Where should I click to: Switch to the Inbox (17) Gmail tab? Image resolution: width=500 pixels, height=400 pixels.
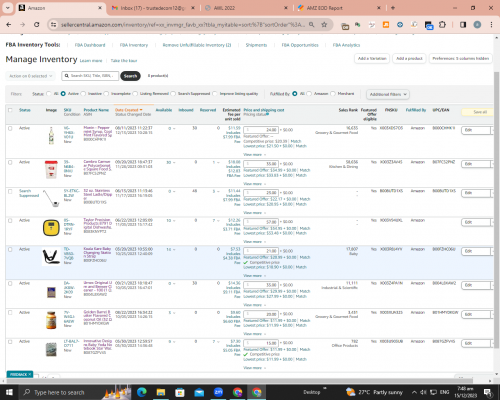(x=153, y=8)
